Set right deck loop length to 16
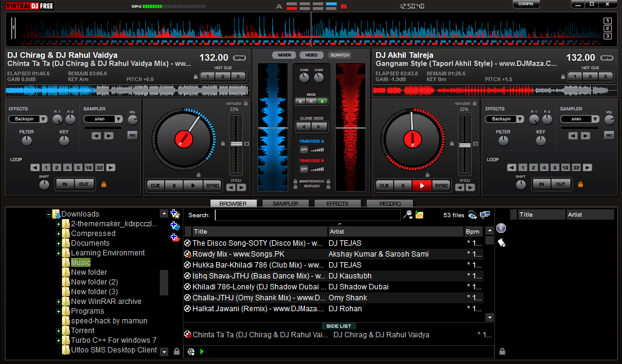The image size is (622, 364). [x=566, y=167]
